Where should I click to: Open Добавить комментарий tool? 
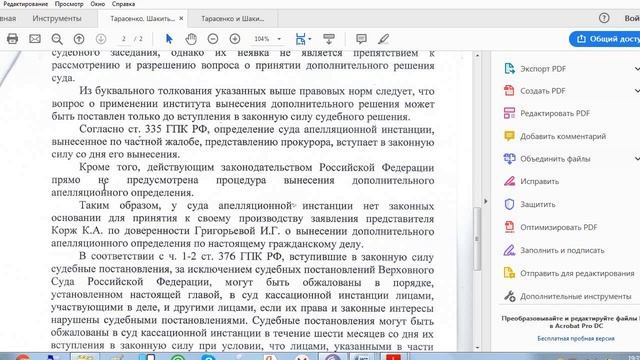[x=555, y=136]
